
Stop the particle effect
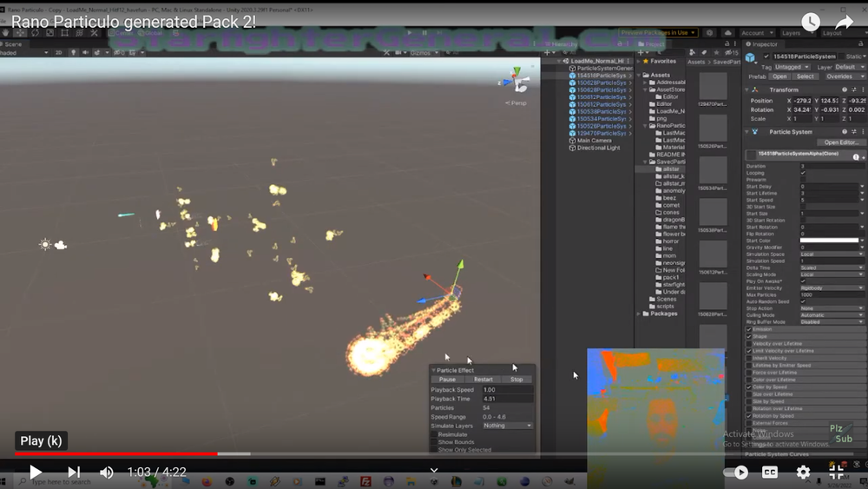[x=516, y=380]
